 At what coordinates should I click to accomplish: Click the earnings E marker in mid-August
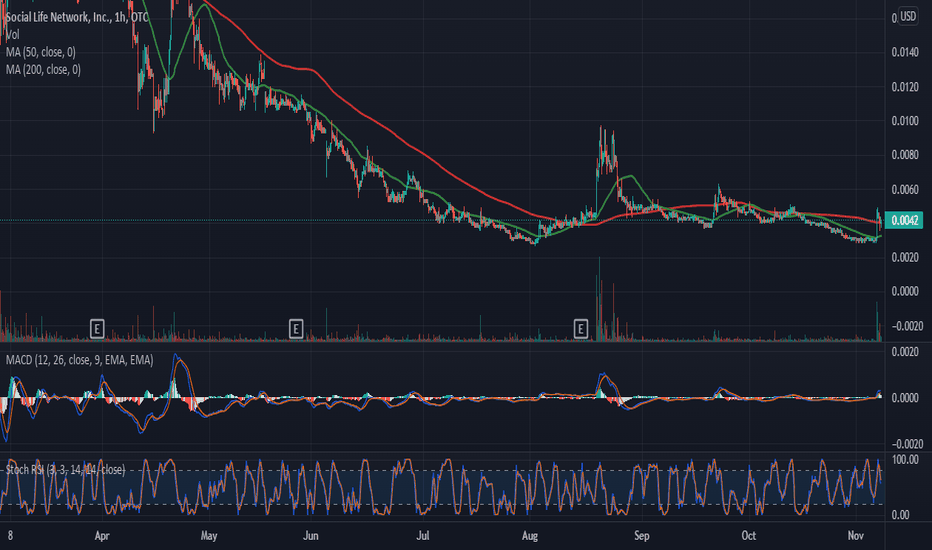581,328
